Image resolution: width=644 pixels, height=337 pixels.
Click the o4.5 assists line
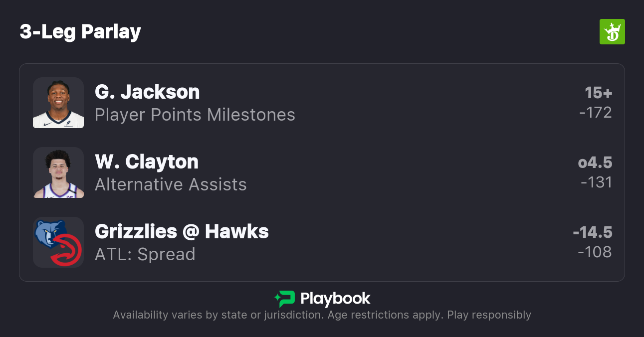[x=595, y=163]
